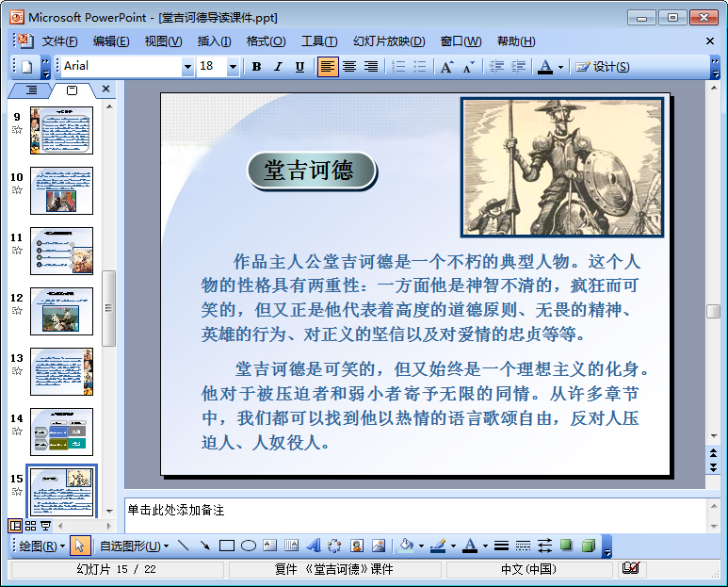The width and height of the screenshot is (728, 587).
Task: Click Increase Indent icon
Action: pos(518,67)
